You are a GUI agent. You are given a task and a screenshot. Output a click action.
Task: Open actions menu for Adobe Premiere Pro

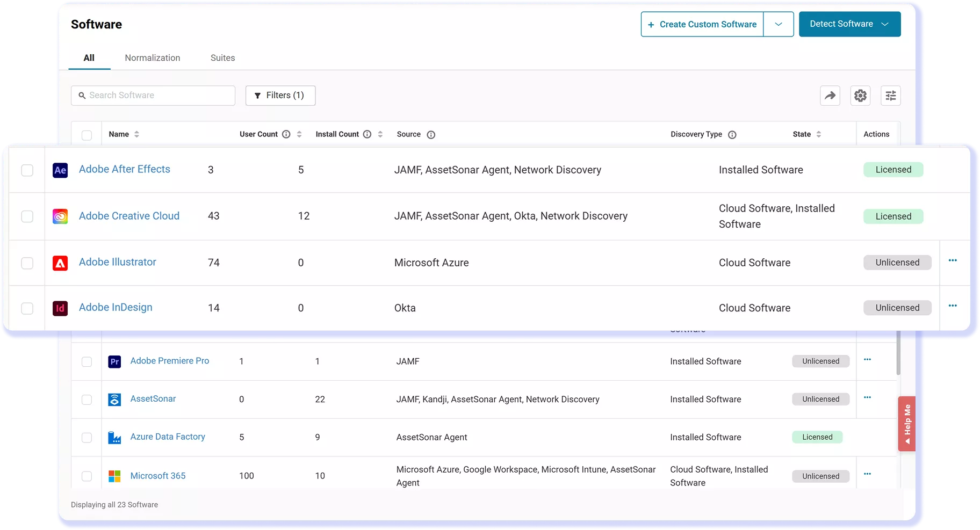pyautogui.click(x=867, y=359)
